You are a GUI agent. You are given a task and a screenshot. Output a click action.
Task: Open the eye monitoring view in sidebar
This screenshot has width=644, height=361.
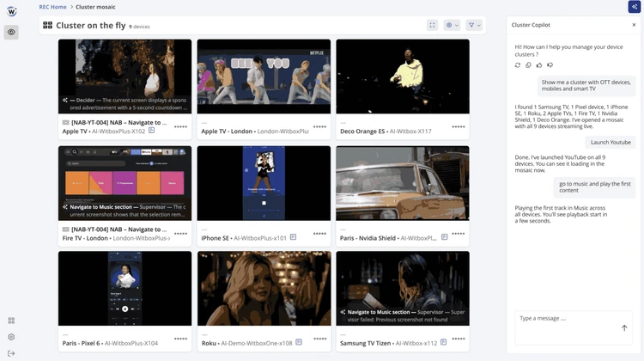[x=11, y=32]
